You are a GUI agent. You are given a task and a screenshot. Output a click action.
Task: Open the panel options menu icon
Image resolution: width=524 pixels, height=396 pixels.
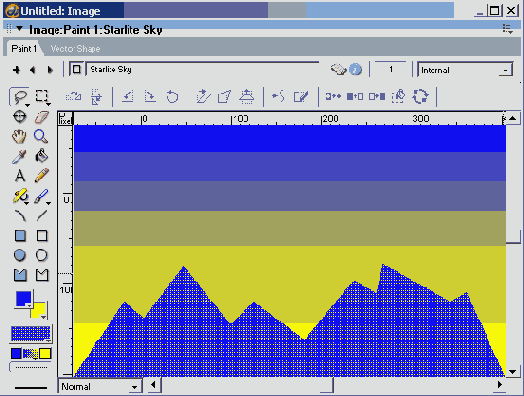508,29
